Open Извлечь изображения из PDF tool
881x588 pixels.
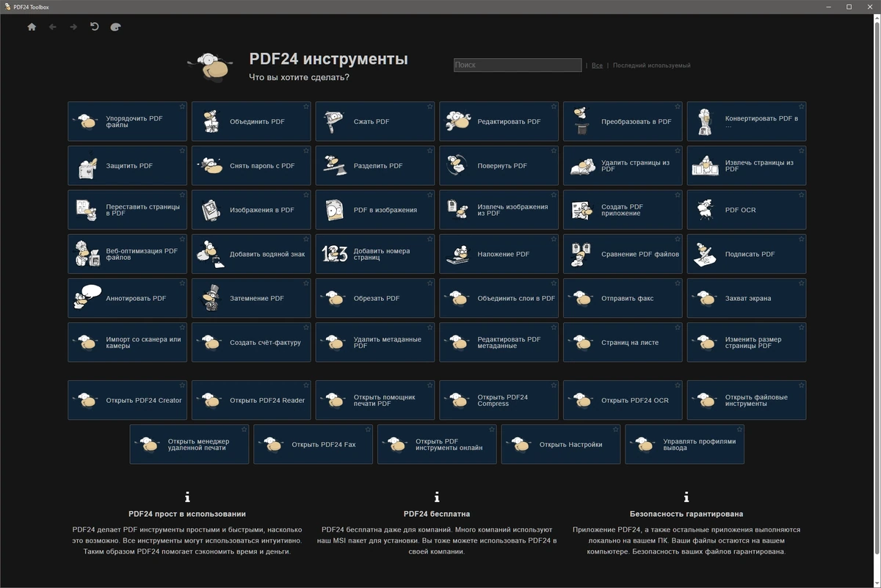pyautogui.click(x=499, y=210)
